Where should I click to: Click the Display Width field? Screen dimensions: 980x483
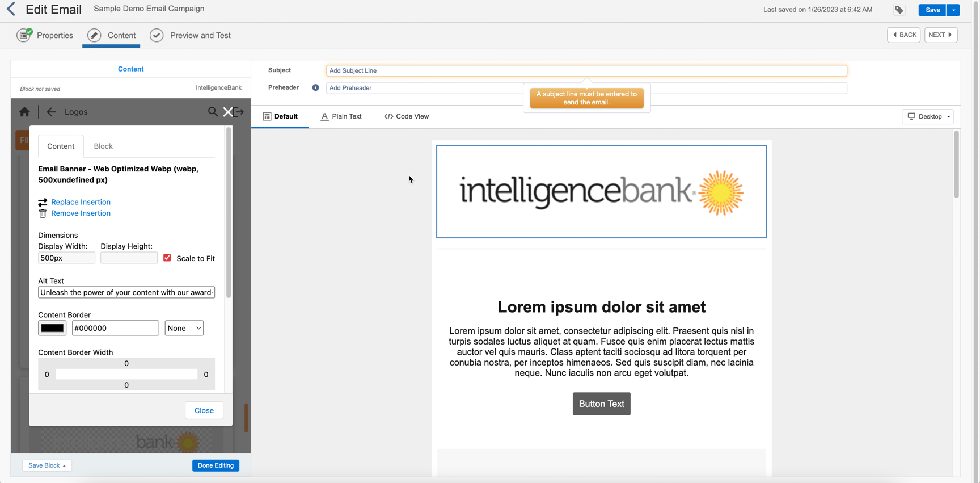(x=66, y=258)
